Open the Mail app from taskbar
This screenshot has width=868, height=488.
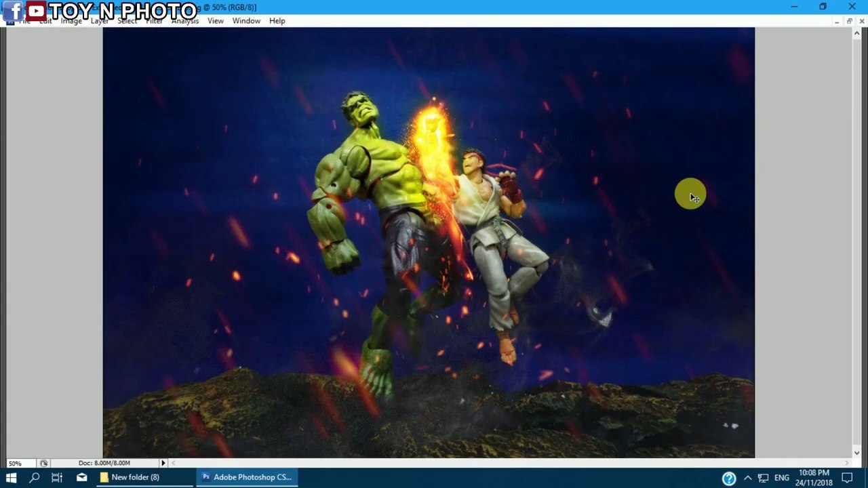[x=81, y=478]
